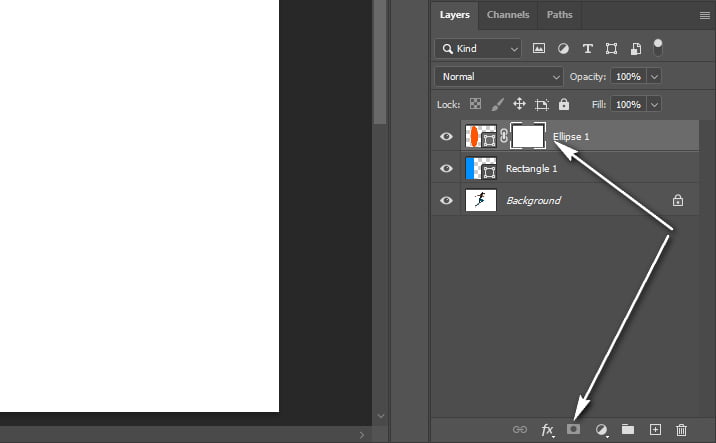Switch to the Paths tab
This screenshot has width=716, height=443.
pyautogui.click(x=559, y=15)
